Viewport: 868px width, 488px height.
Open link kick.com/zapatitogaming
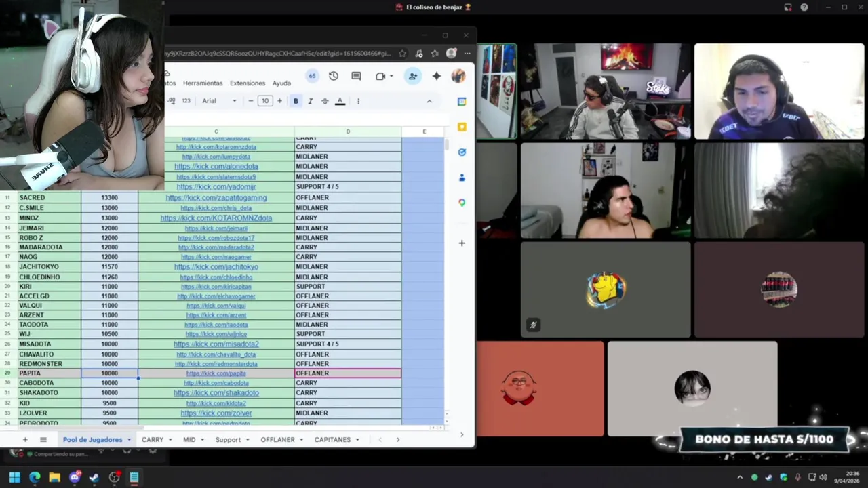coord(216,198)
